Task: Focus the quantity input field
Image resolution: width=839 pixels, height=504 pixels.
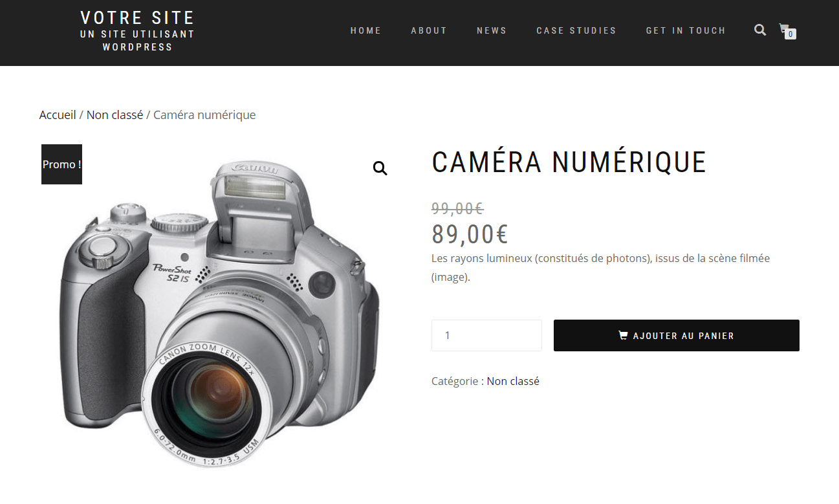Action: 486,336
